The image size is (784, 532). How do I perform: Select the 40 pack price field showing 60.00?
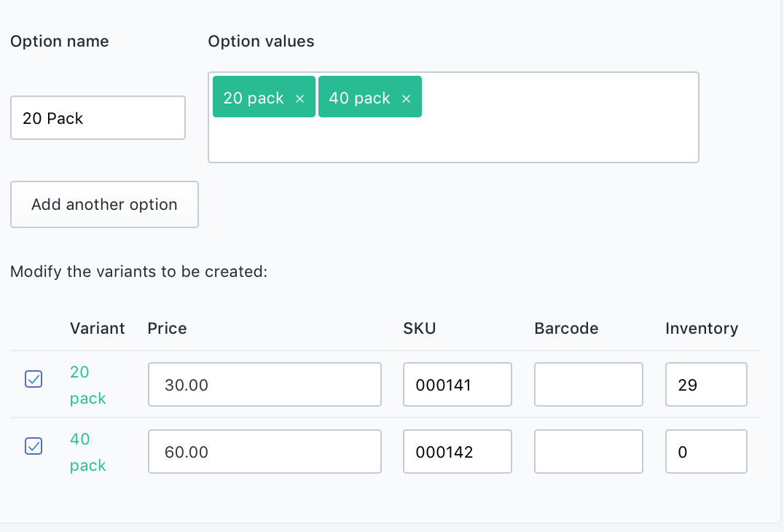(264, 452)
